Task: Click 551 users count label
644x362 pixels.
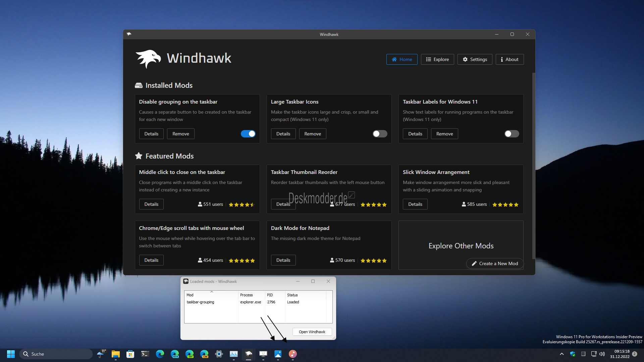Action: pyautogui.click(x=210, y=204)
